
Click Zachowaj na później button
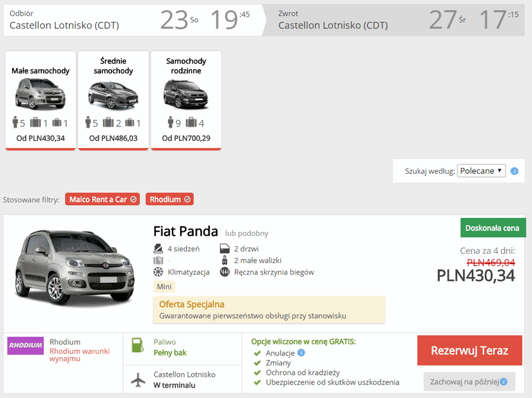pos(469,381)
